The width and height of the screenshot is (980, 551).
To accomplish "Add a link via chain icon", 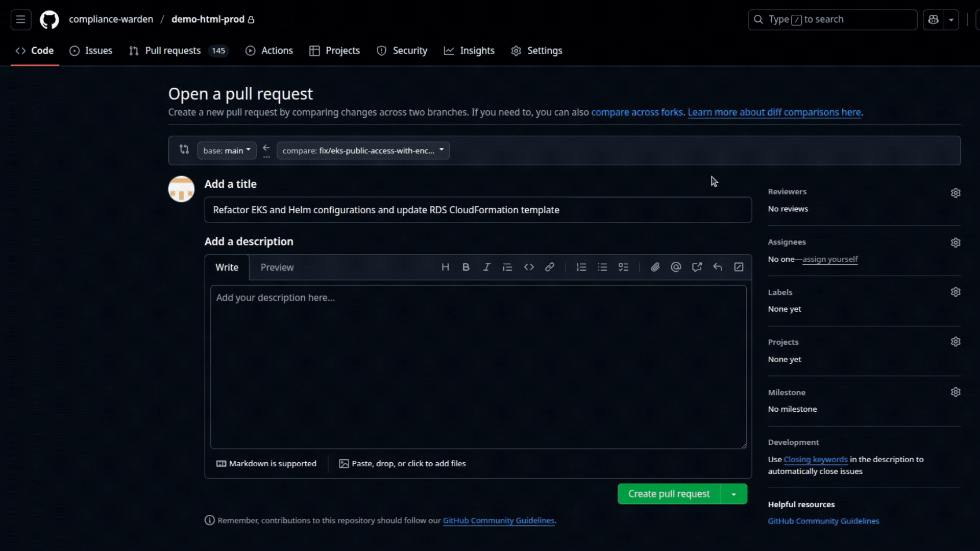I will (x=550, y=267).
